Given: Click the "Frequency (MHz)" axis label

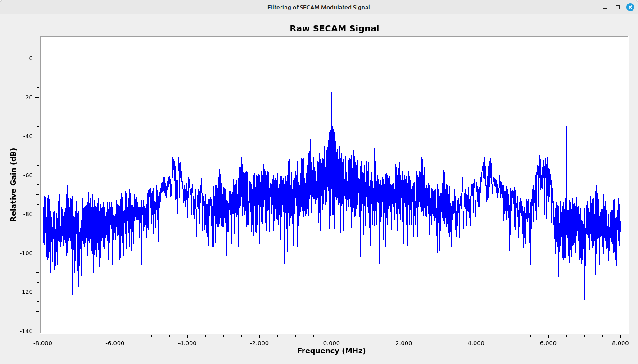Looking at the screenshot, I should pos(331,351).
